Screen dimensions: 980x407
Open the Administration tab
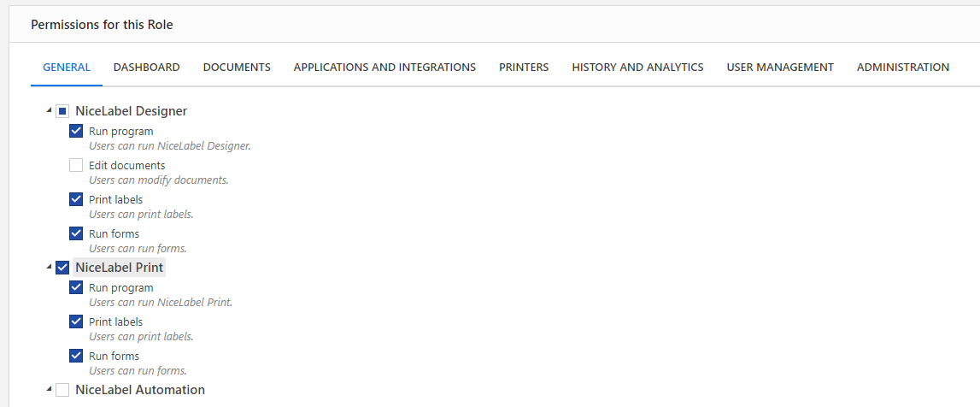coord(902,68)
